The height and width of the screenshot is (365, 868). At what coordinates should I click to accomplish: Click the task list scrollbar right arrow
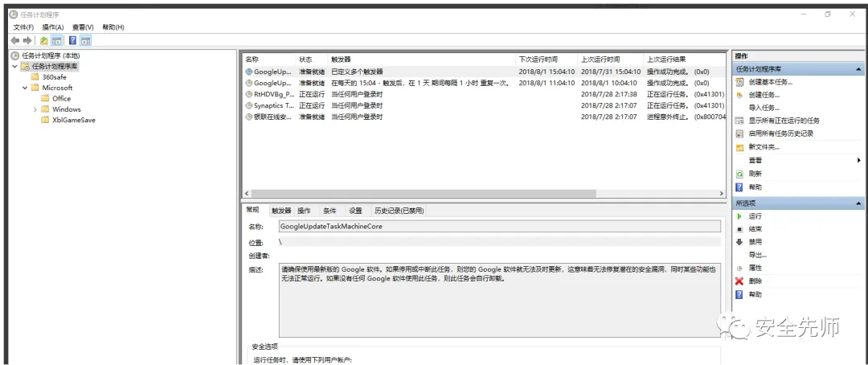point(721,193)
